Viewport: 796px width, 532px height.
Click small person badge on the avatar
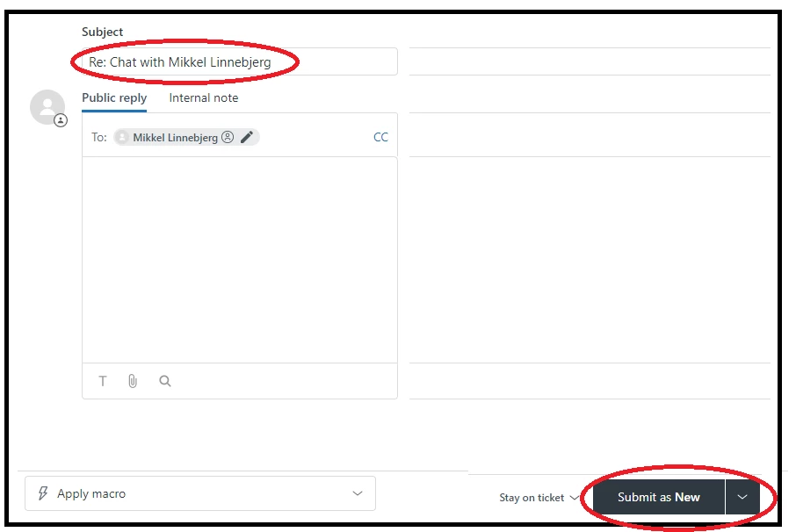tap(61, 120)
